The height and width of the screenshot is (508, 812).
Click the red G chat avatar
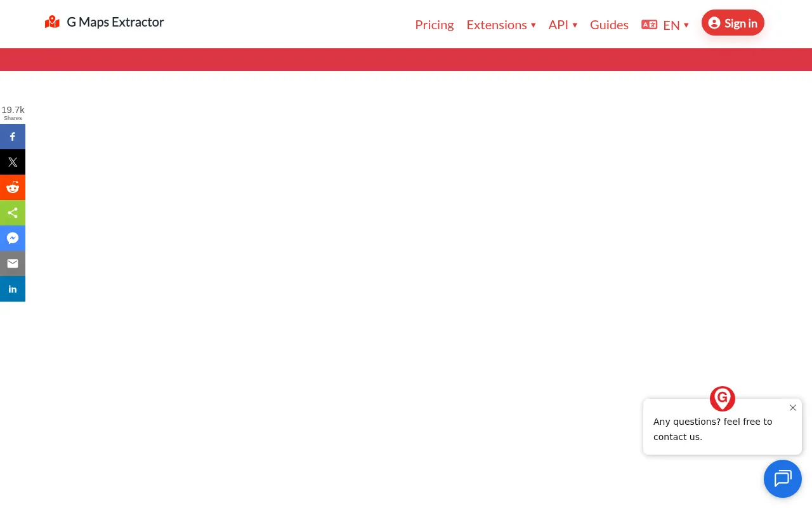(x=723, y=399)
